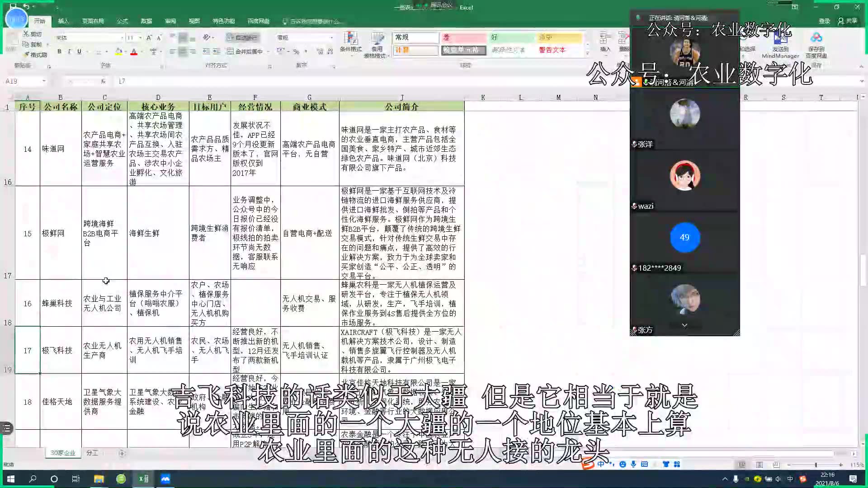Screen dimensions: 868x488
Task: Adjust the zoom slider handle
Action: pyautogui.click(x=816, y=465)
